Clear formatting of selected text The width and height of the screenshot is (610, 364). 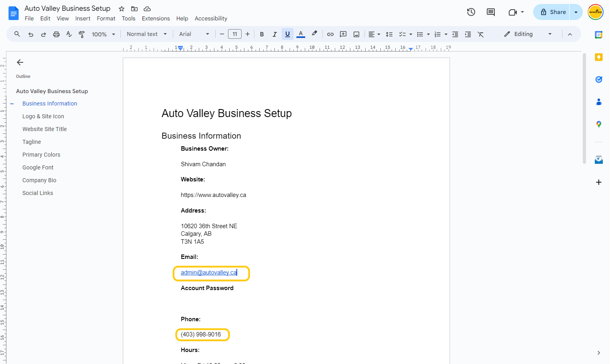(481, 34)
